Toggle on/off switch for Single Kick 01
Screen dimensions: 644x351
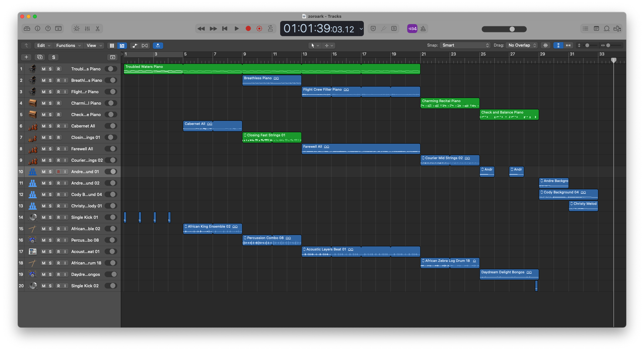(111, 218)
